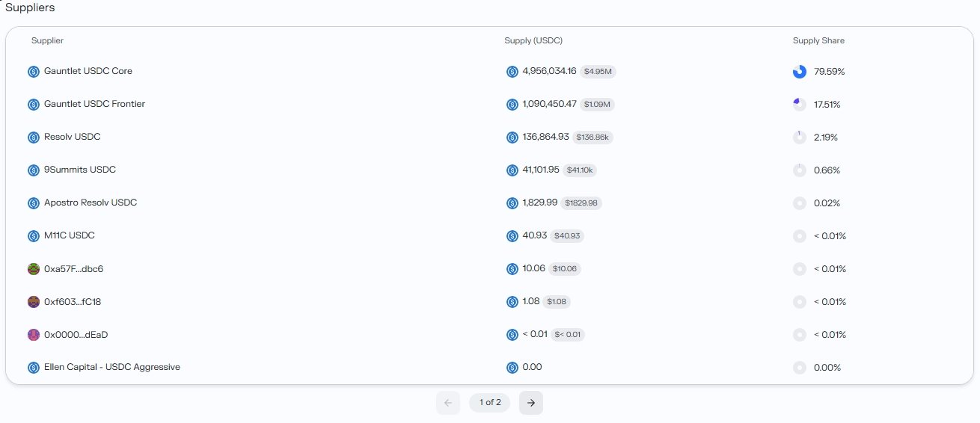Click the 79.59% supply share pie chart
The width and height of the screenshot is (980, 423).
click(x=800, y=72)
